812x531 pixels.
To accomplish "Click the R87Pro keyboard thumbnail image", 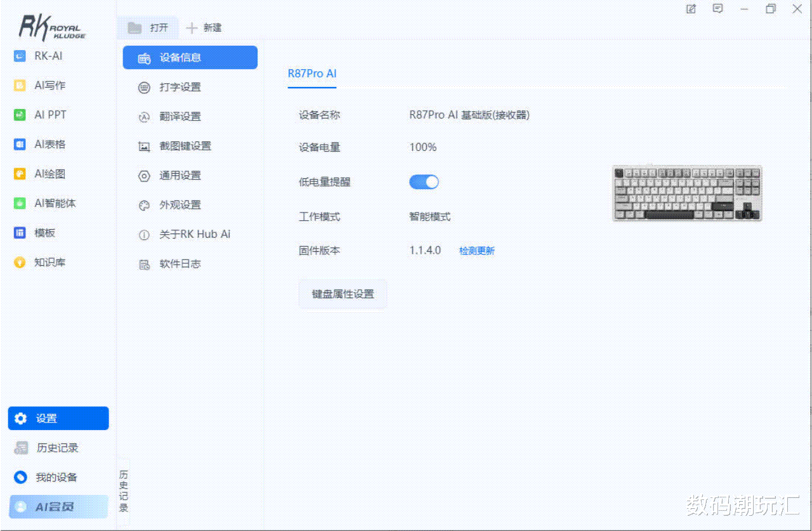I will pyautogui.click(x=687, y=193).
